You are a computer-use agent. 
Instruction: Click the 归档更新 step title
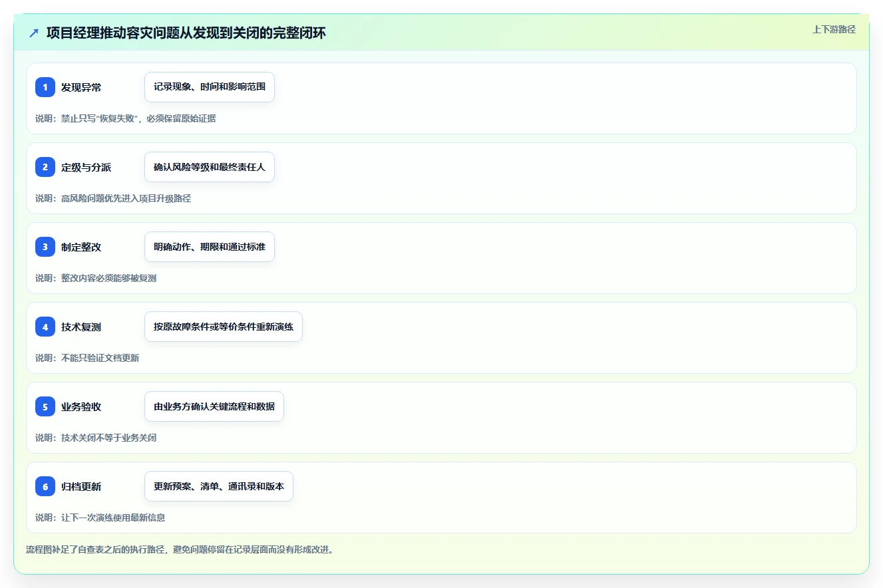pyautogui.click(x=81, y=486)
